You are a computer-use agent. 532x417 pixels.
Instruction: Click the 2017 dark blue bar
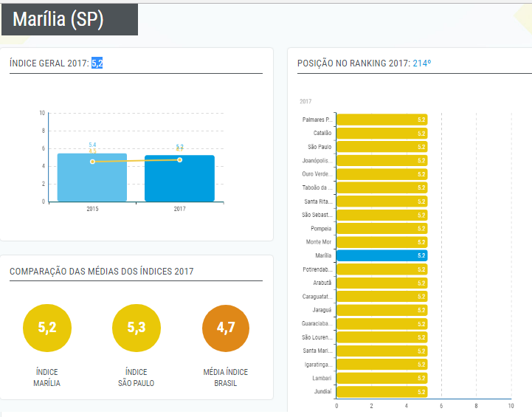click(179, 179)
